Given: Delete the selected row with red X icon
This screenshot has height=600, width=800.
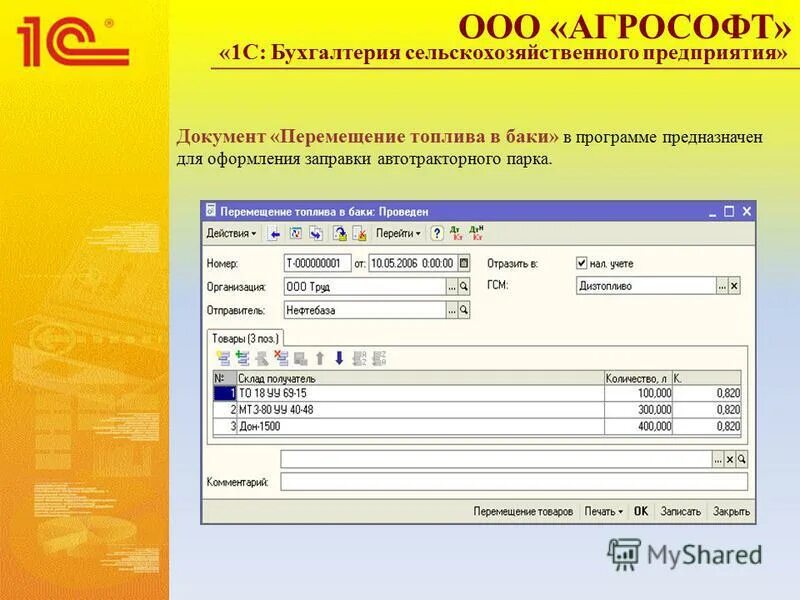Looking at the screenshot, I should [x=281, y=358].
